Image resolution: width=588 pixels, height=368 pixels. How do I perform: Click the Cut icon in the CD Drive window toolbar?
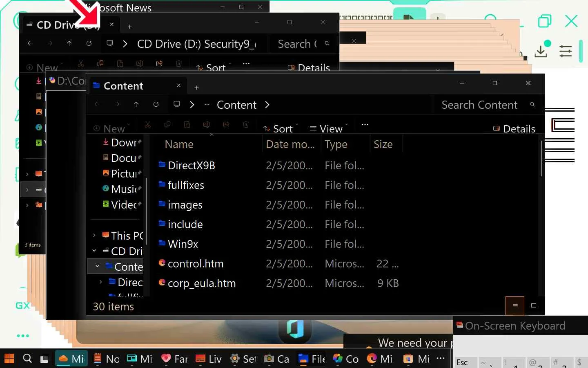(81, 63)
